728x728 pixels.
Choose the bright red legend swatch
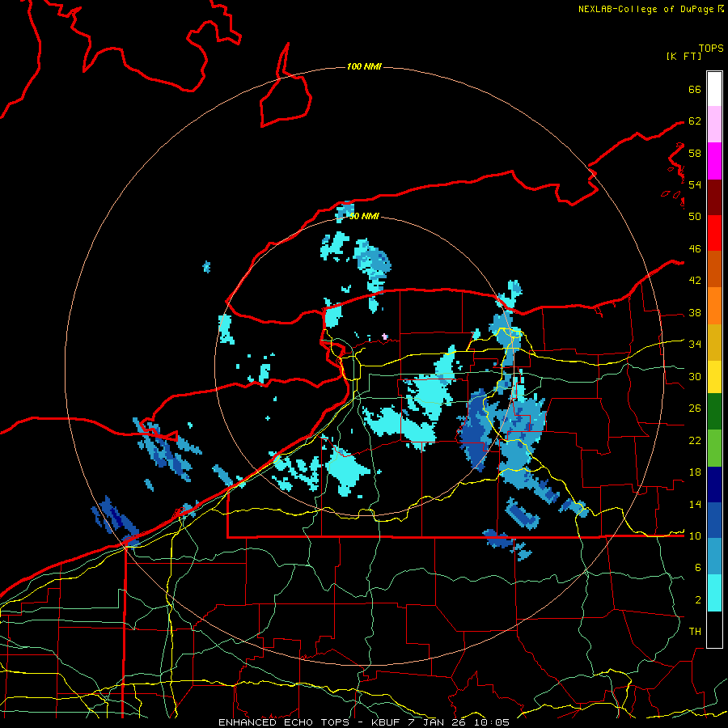714,233
